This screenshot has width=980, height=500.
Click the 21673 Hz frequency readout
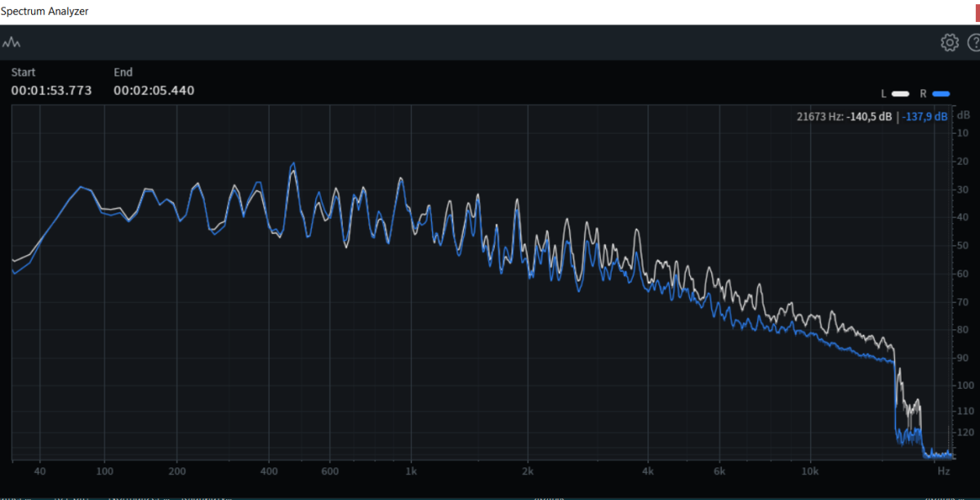point(819,117)
